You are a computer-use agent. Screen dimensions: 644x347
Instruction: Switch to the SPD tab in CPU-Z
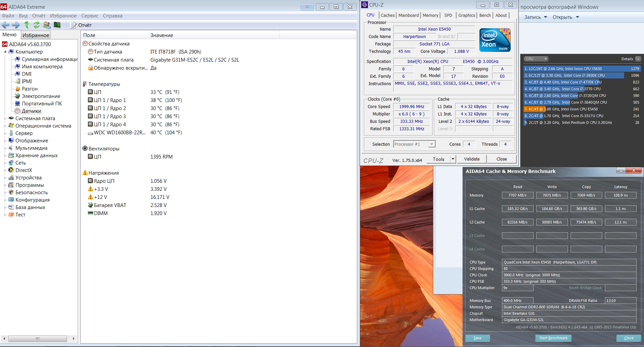448,15
